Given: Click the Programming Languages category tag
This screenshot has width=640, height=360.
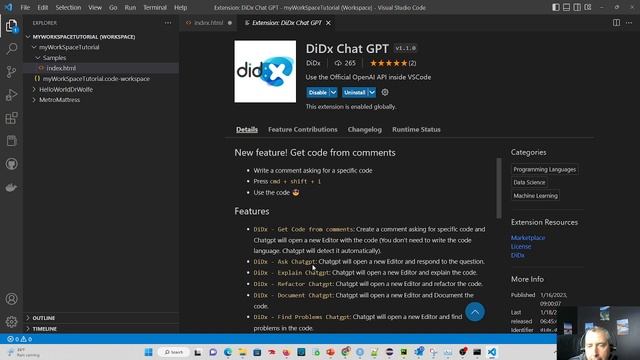Looking at the screenshot, I should [544, 169].
